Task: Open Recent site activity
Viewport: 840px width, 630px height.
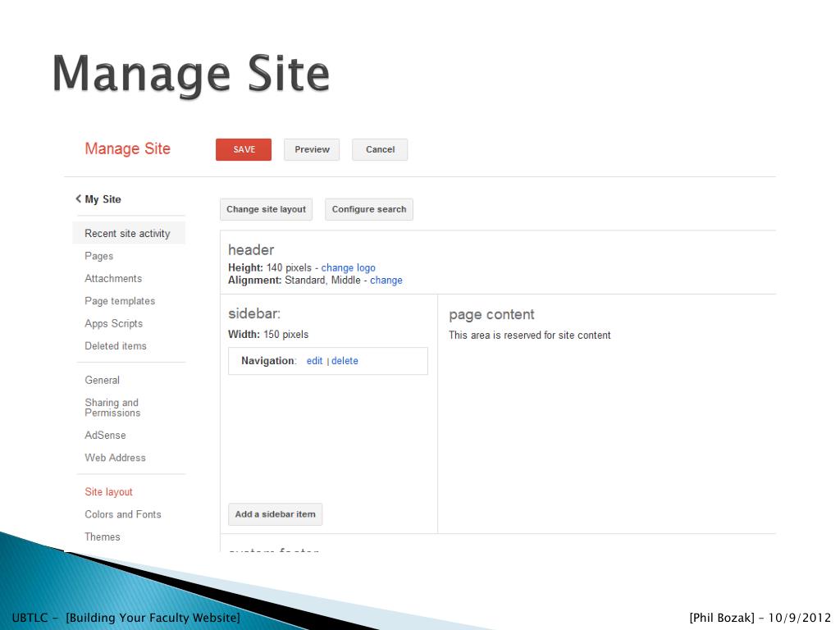Action: (x=129, y=233)
